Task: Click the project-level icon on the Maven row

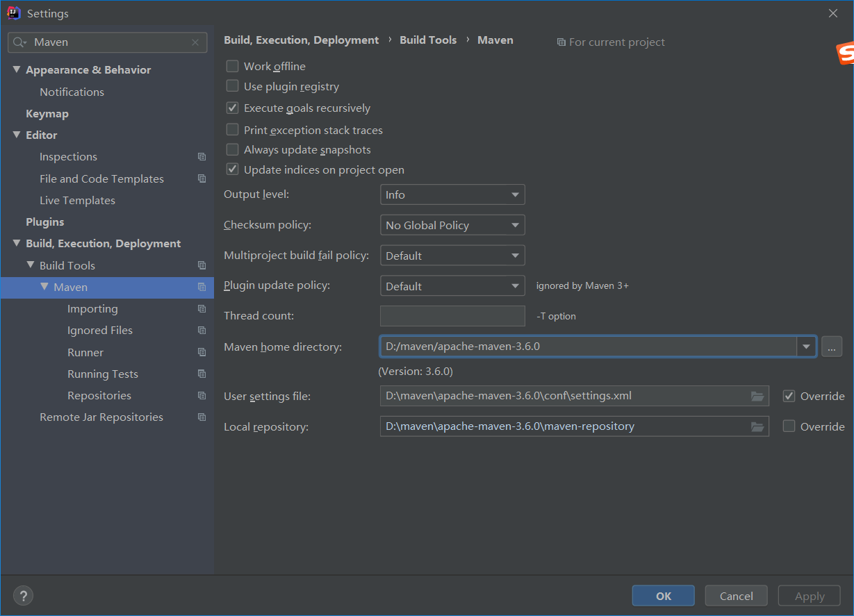Action: click(202, 287)
